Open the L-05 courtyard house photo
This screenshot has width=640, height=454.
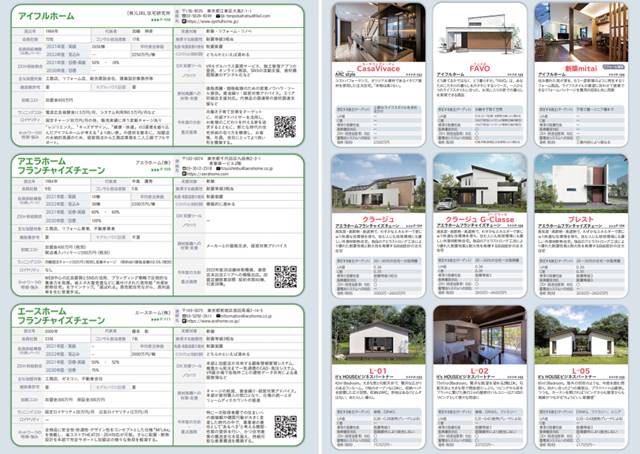(581, 334)
